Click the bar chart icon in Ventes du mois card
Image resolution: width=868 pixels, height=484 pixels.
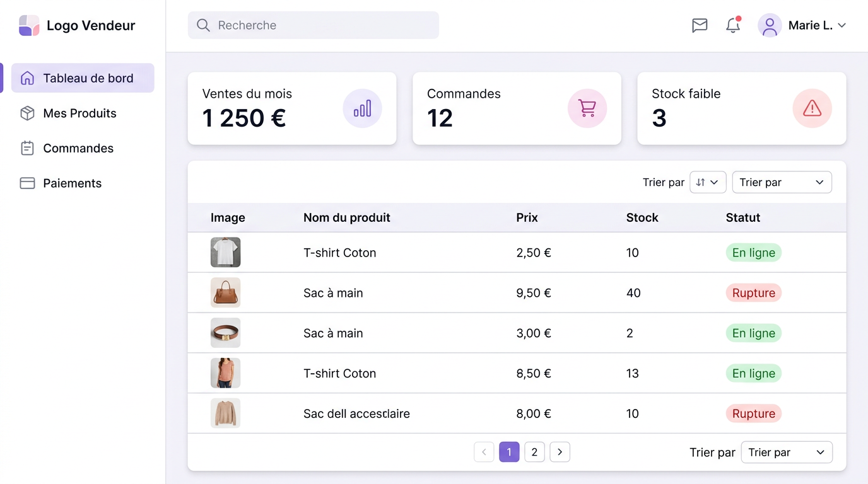[362, 108]
